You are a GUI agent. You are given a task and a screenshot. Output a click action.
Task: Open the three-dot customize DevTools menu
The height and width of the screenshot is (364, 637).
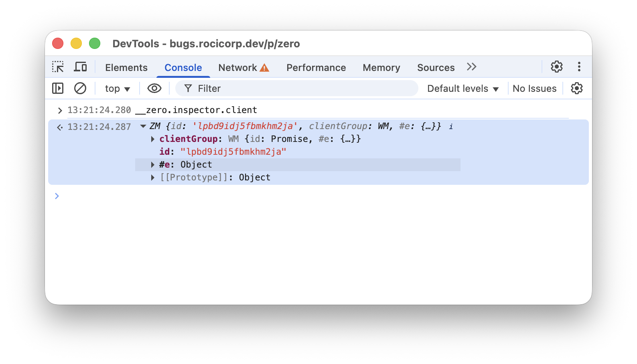click(x=579, y=67)
